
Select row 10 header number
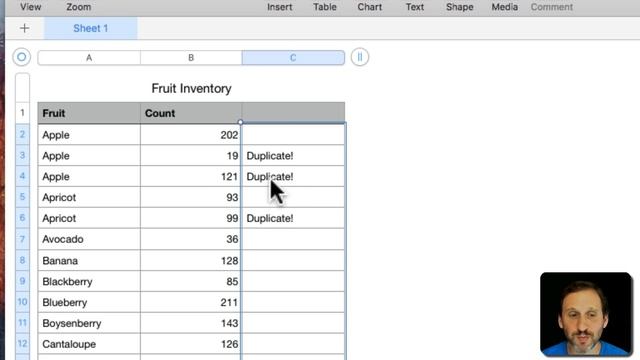(x=22, y=302)
